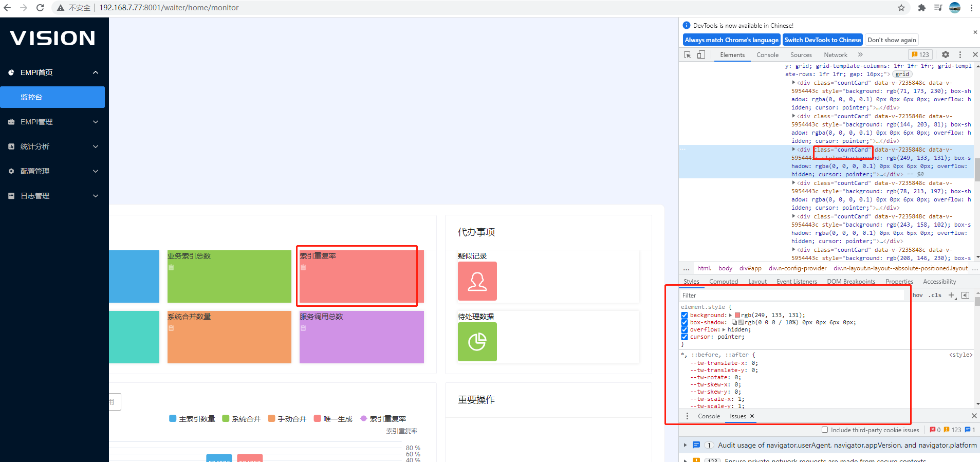Open DevTools settings gear
980x462 pixels.
coord(946,54)
